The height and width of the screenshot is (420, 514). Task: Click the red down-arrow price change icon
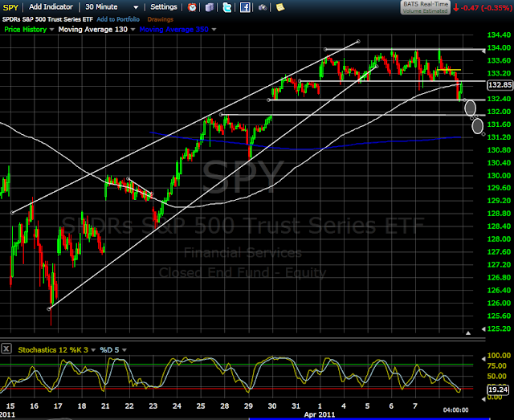(x=456, y=8)
